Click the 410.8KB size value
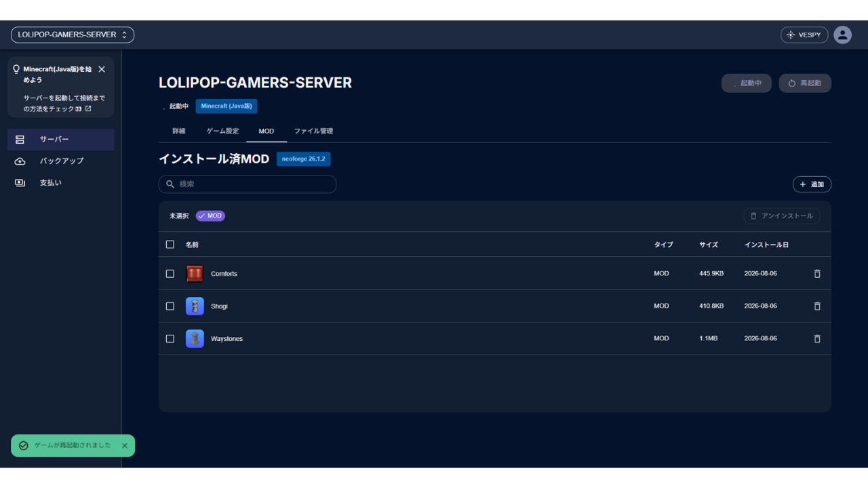Viewport: 868px width, 488px height. (x=711, y=306)
